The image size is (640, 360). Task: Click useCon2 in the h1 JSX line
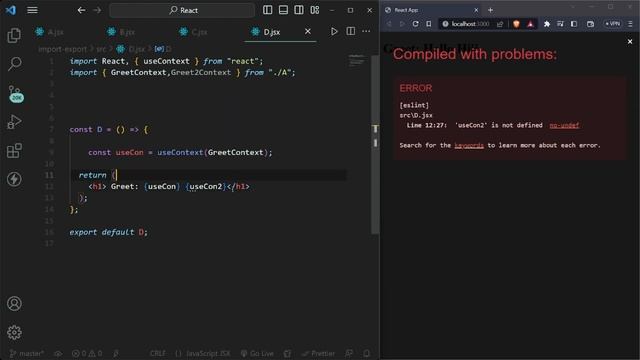click(x=206, y=187)
